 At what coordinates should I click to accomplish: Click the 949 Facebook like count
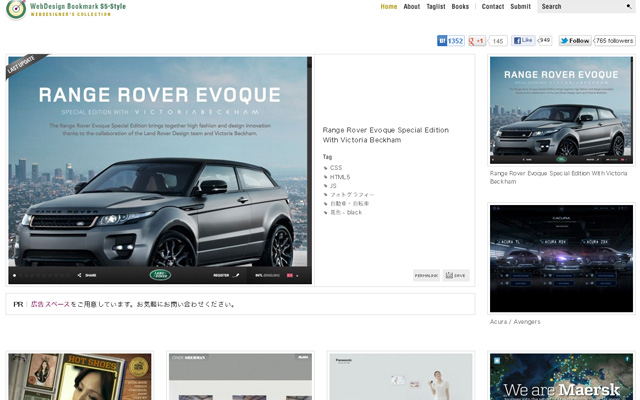544,40
